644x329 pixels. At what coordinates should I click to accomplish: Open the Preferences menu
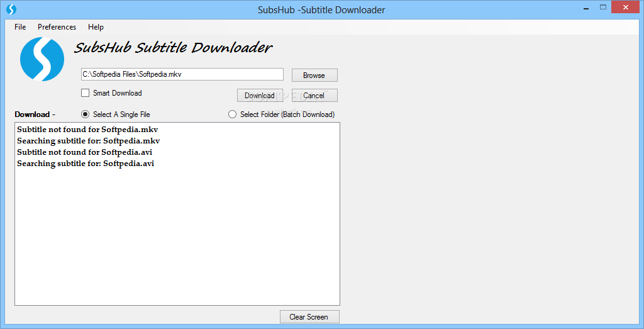pyautogui.click(x=57, y=27)
